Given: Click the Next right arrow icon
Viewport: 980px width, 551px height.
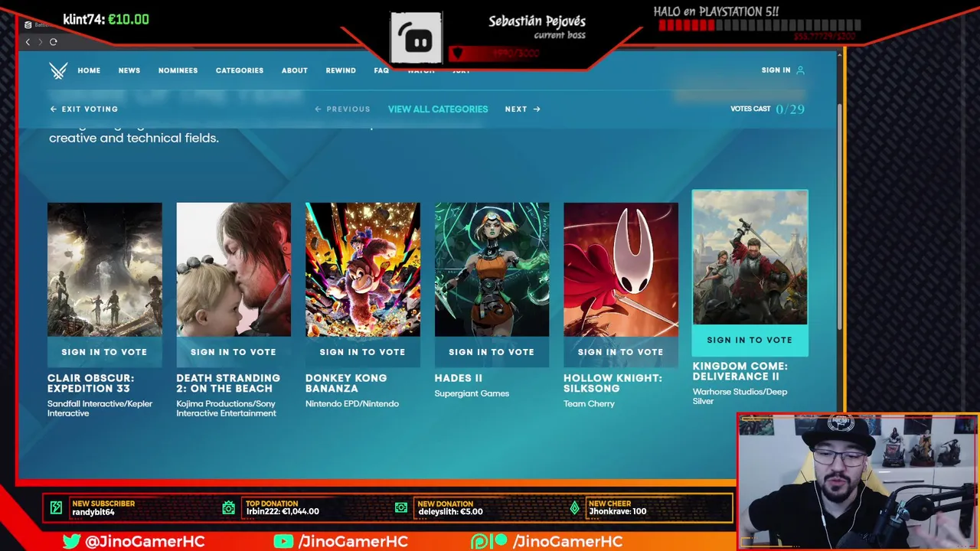Looking at the screenshot, I should click(x=537, y=109).
